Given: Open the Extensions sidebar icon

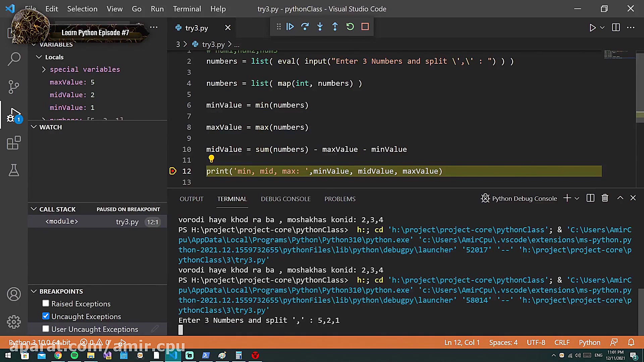Looking at the screenshot, I should coord(14,143).
